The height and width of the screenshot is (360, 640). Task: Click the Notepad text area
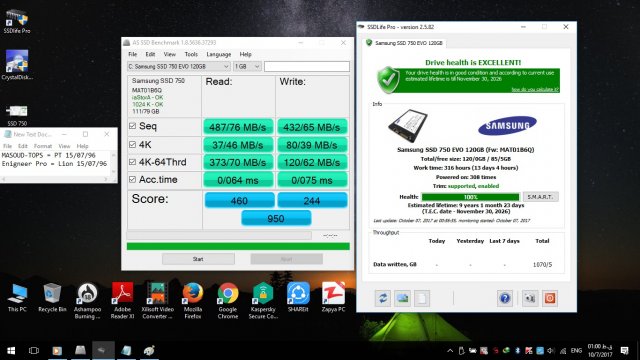56,163
